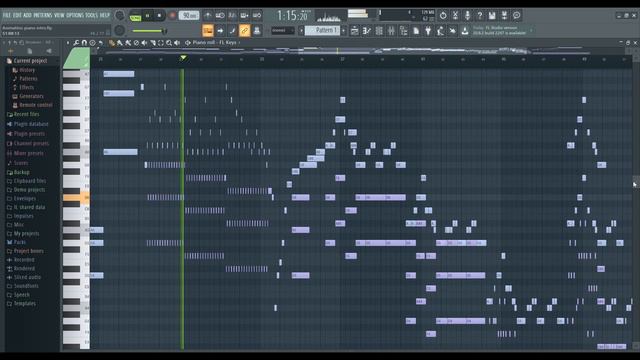Toggle countdown before recording

[x=232, y=16]
